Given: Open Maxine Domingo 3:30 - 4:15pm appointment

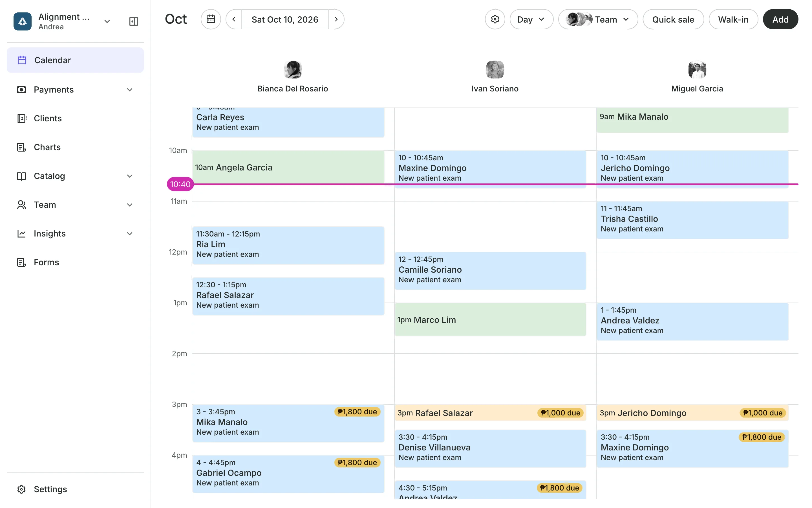Looking at the screenshot, I should [692, 448].
